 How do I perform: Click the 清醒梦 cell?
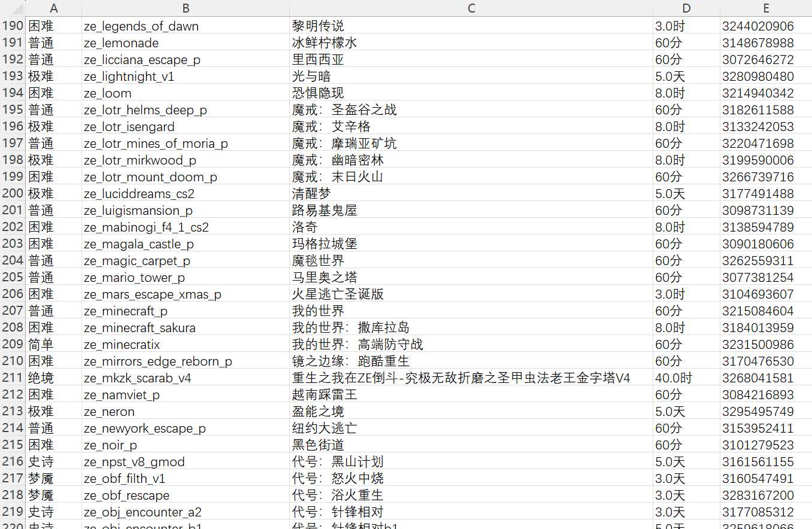(471, 194)
